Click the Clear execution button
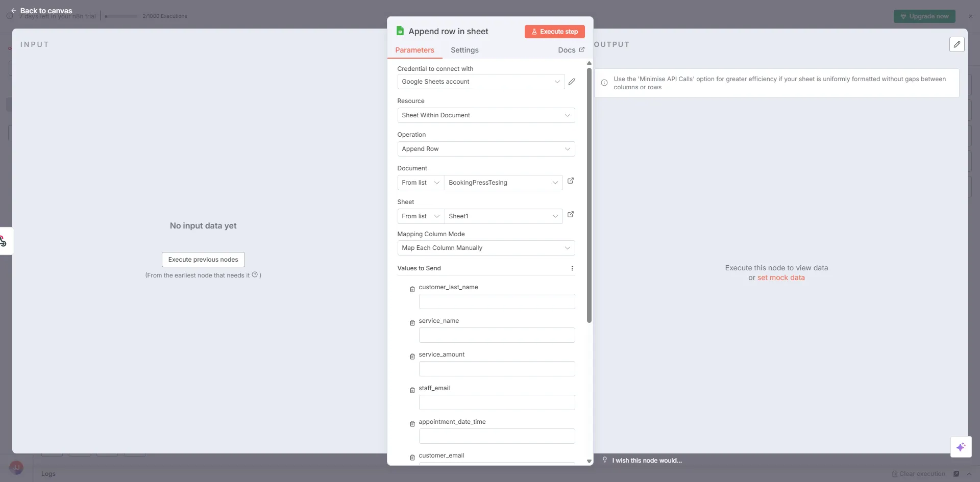Image resolution: width=980 pixels, height=482 pixels. click(x=918, y=474)
